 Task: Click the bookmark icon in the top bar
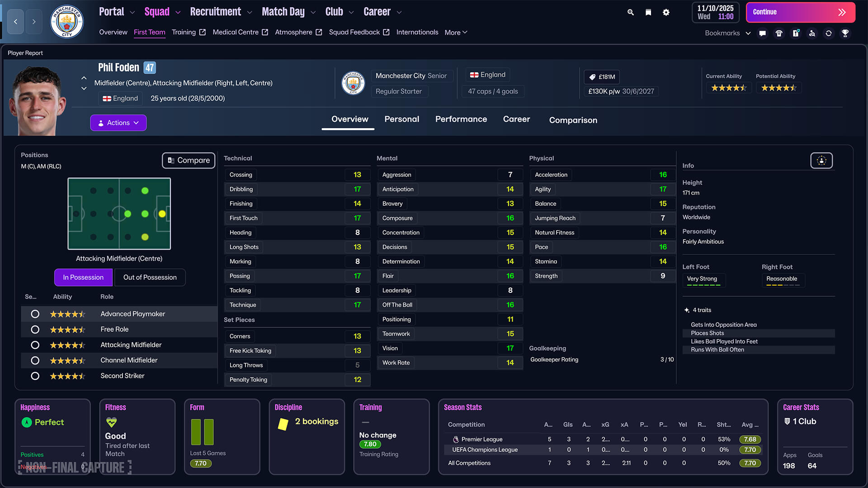coord(648,12)
